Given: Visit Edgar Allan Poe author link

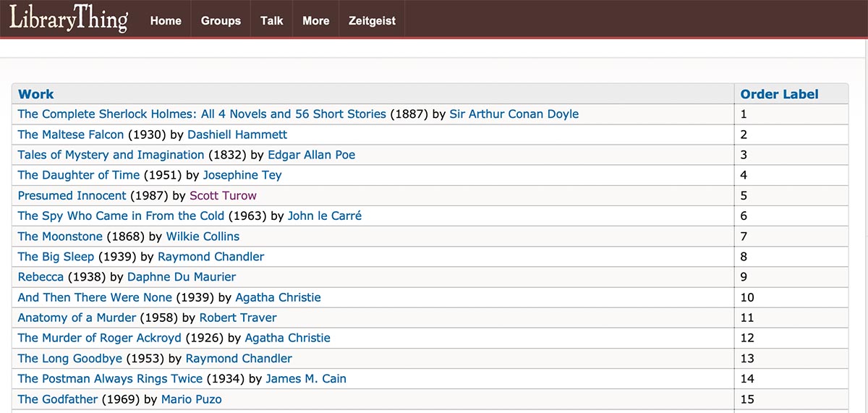Looking at the screenshot, I should (x=312, y=155).
